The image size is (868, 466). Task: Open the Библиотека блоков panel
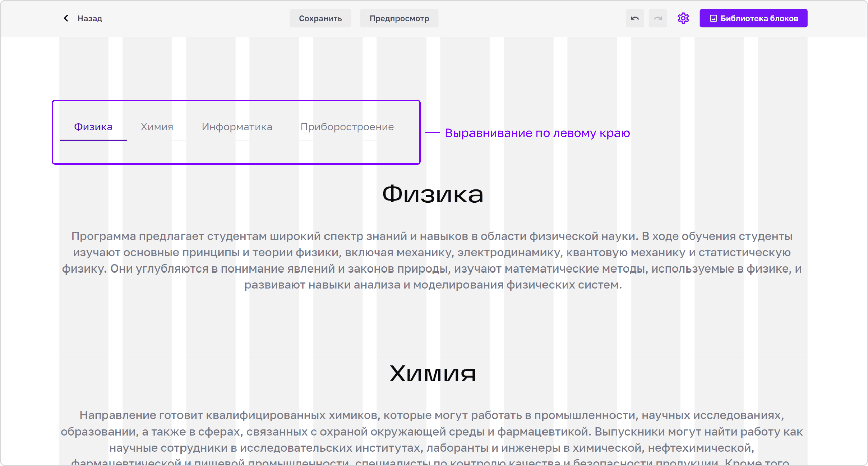point(753,18)
